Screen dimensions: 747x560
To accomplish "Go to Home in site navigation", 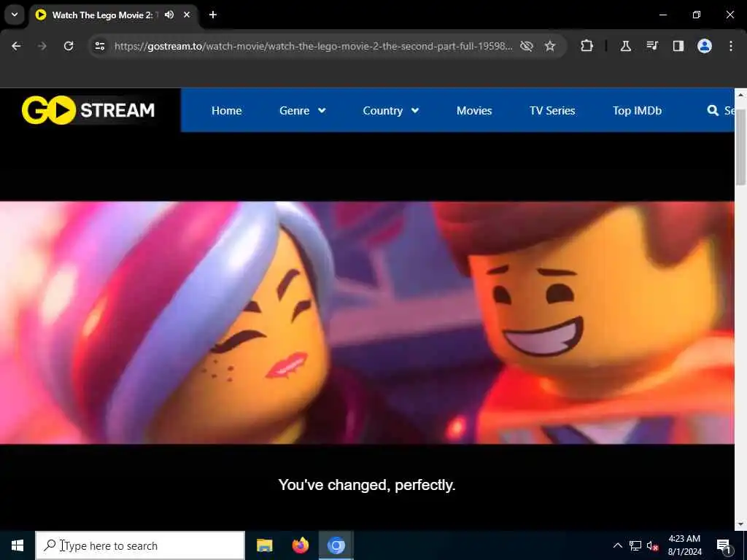I will [x=227, y=111].
